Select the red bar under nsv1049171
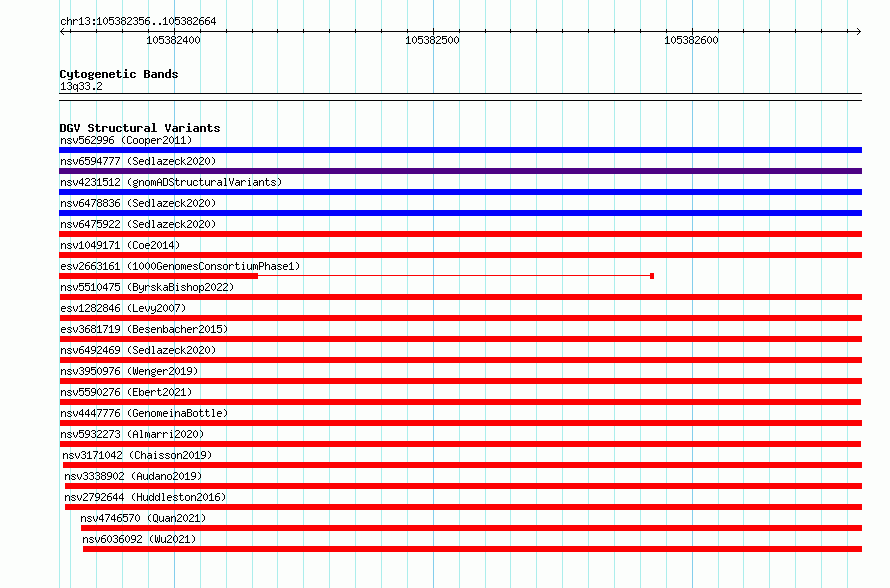This screenshot has height=588, width=890. tap(460, 255)
